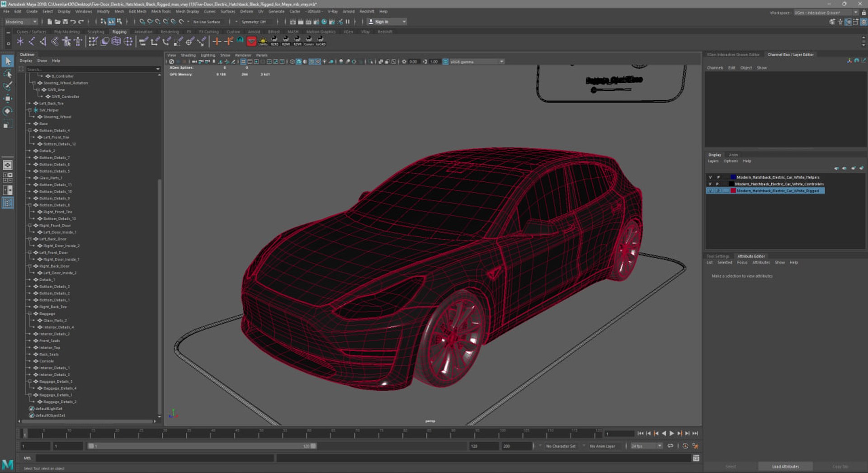
Task: Step to the next keyframe
Action: pos(679,433)
